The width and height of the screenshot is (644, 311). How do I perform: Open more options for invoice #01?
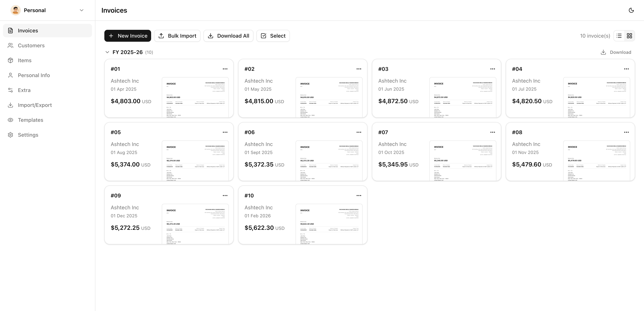[x=225, y=69]
